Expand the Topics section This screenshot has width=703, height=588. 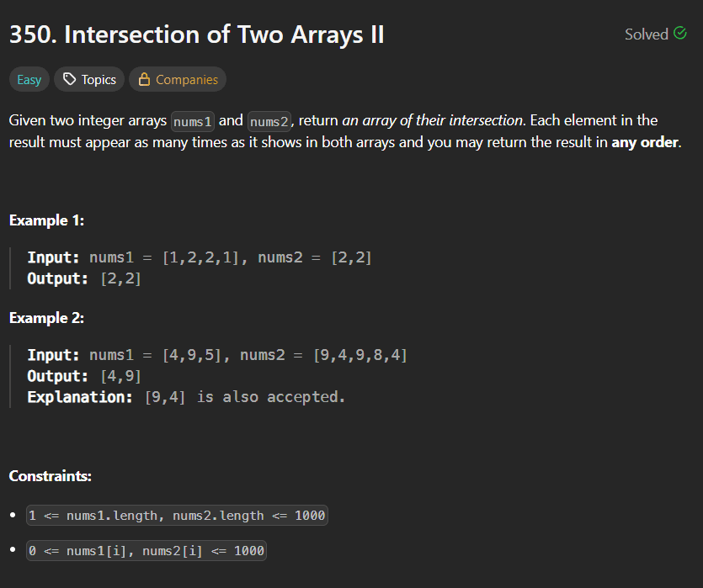point(88,79)
